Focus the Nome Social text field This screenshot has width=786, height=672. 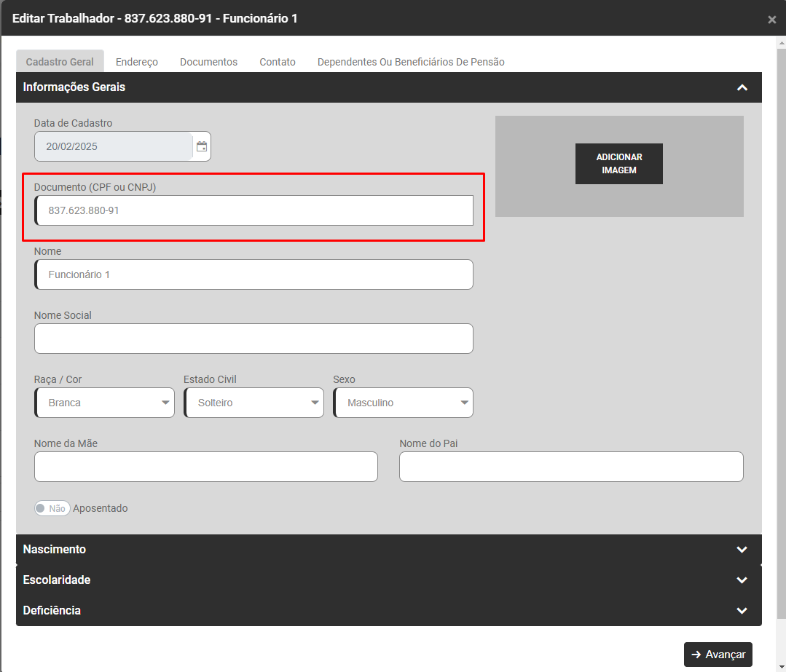254,339
